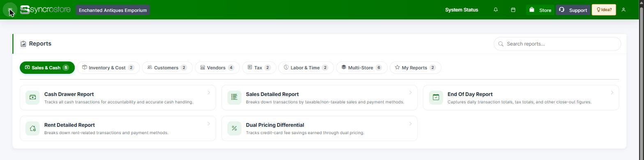Click 'Tracks all cash transactions' description
Screen dimensions: 644x160
click(x=119, y=102)
